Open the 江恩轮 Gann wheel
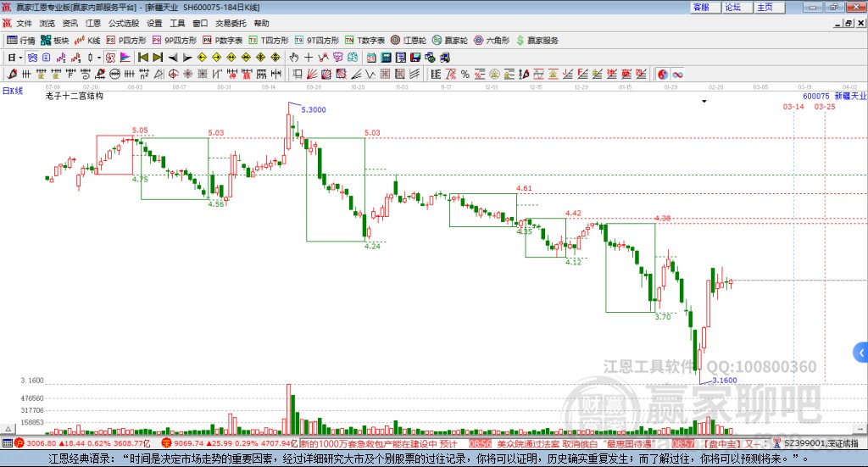Screen dimensions: 868x467 coord(409,41)
